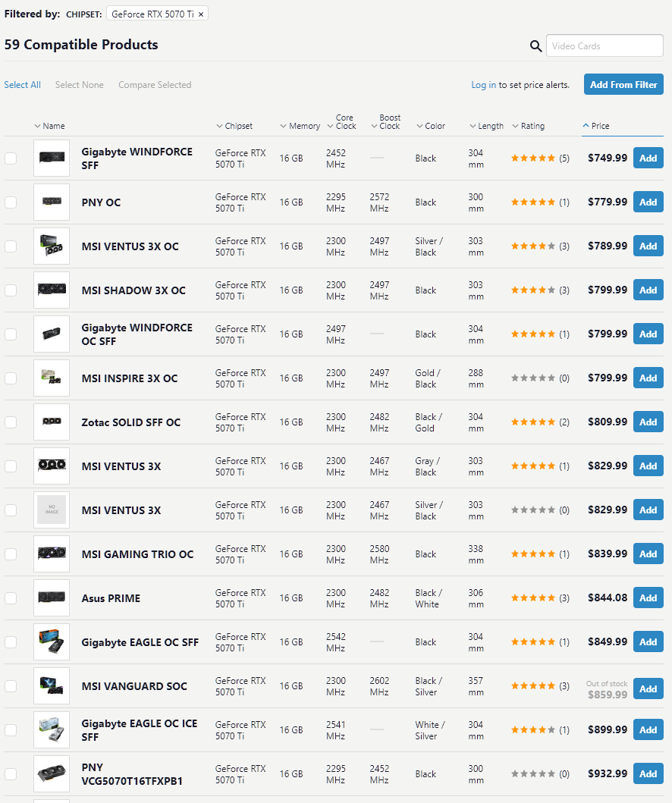
Task: Click the star rating for Gigabyte WINDFORCE SFF
Action: click(x=532, y=158)
